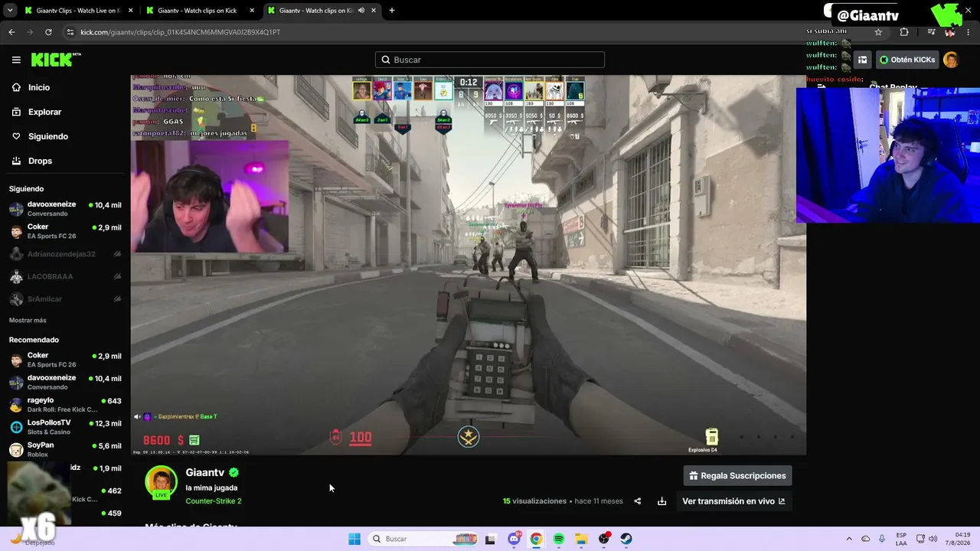980x551 pixels.
Task: Click the Buscar search field on Kick
Action: (x=490, y=60)
